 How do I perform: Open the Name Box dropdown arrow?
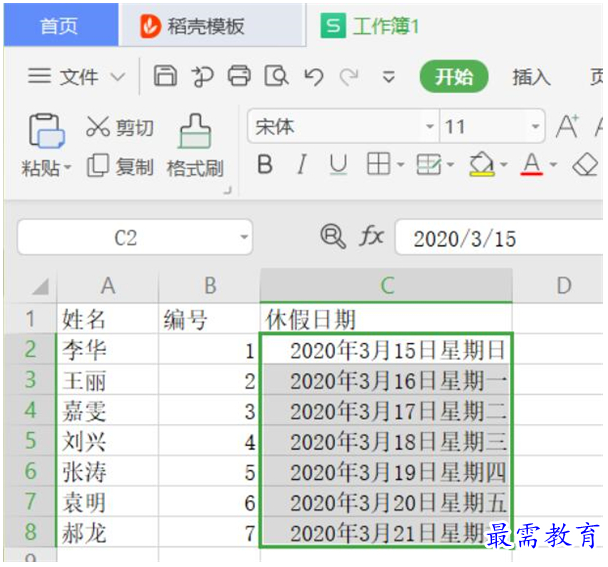click(x=244, y=237)
